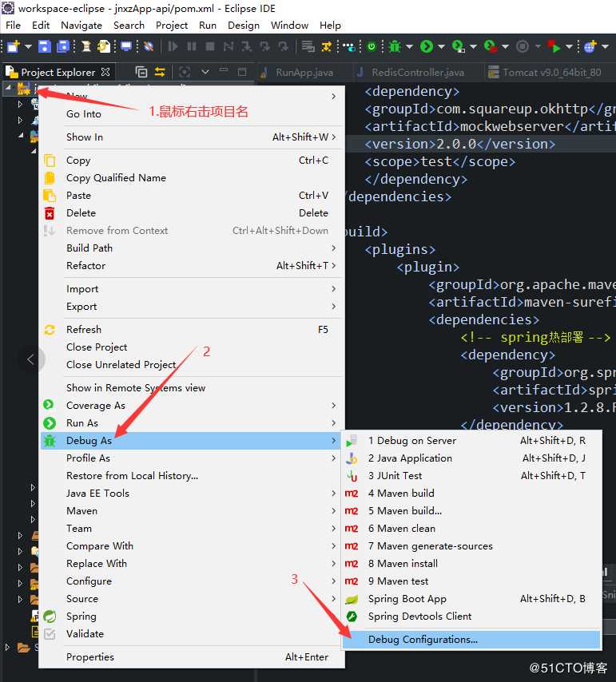Click the new web browser globe icon
Image resolution: width=616 pixels, height=682 pixels.
[590, 46]
